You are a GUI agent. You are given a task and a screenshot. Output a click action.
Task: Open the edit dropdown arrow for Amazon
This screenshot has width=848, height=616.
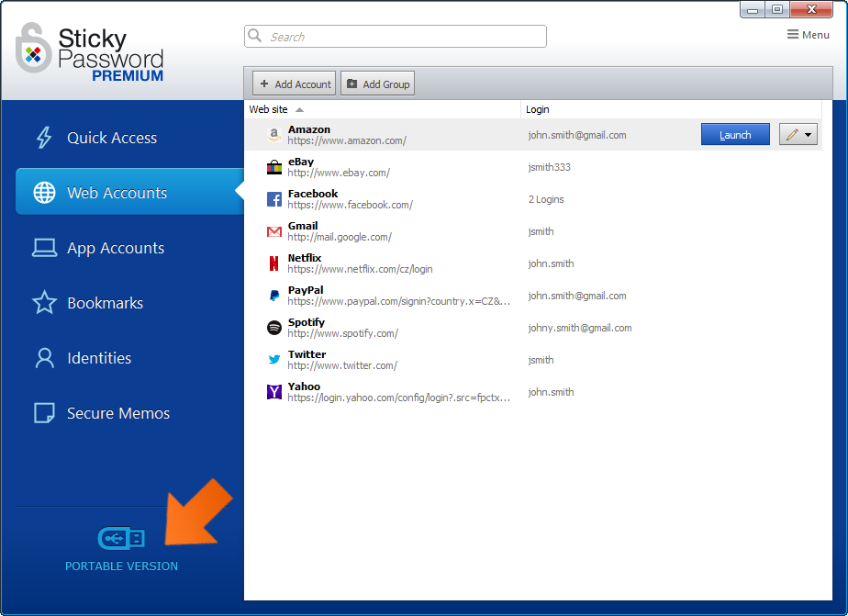pyautogui.click(x=808, y=135)
